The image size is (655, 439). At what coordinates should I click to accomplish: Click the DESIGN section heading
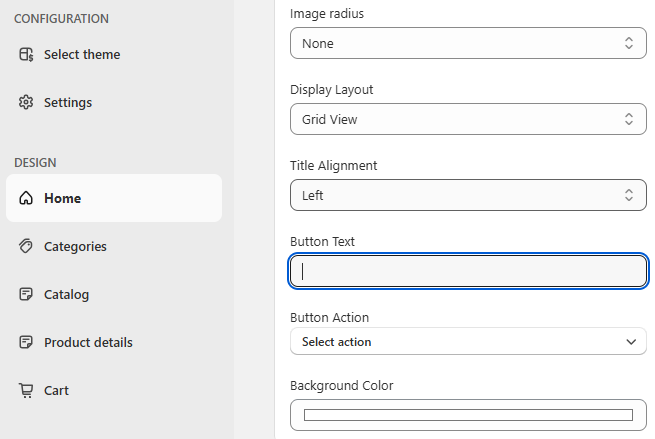point(35,162)
